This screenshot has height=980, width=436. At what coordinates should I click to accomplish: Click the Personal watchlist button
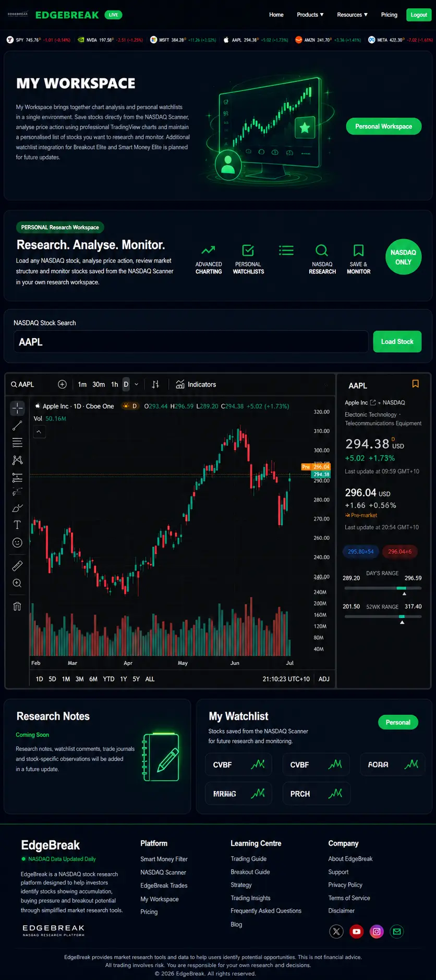tap(398, 722)
